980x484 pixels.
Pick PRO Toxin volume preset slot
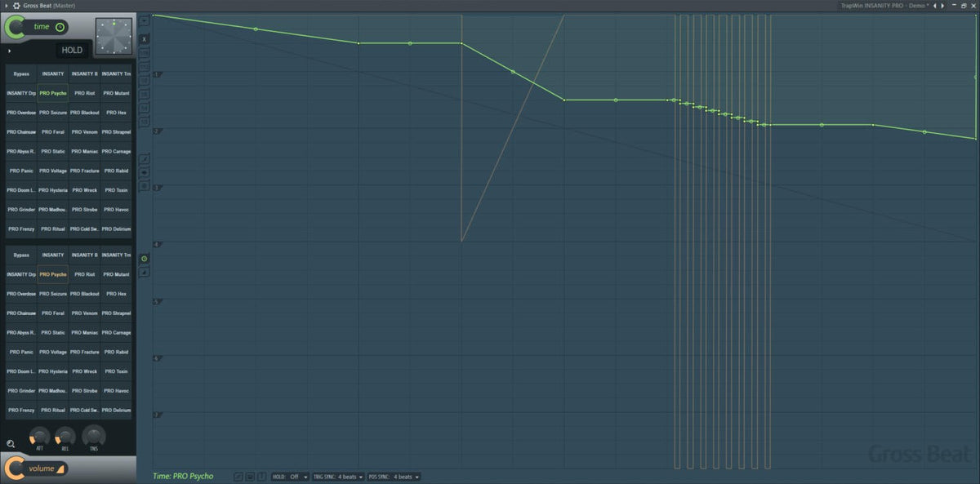116,371
